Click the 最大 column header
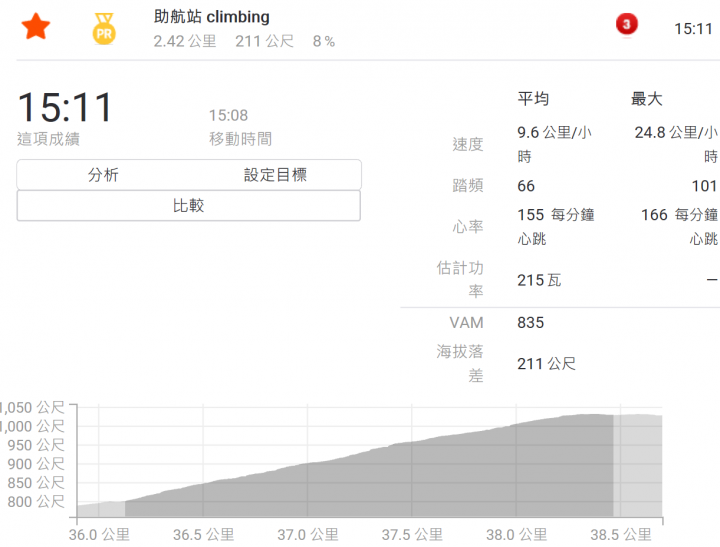Screen dimensions: 720x547 pyautogui.click(x=647, y=99)
